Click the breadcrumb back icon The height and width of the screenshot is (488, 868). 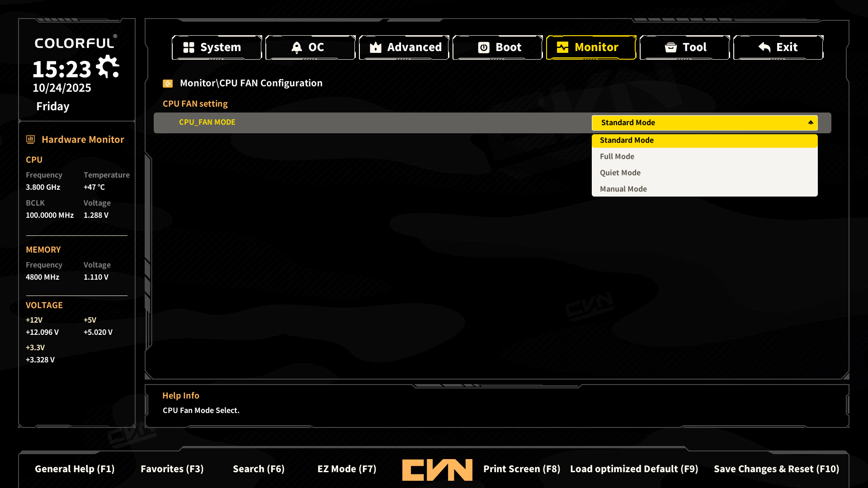[x=168, y=84]
